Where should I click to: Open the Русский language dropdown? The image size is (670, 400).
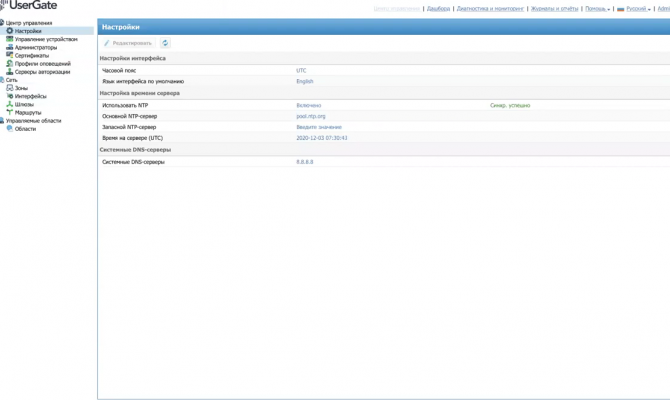pyautogui.click(x=634, y=9)
